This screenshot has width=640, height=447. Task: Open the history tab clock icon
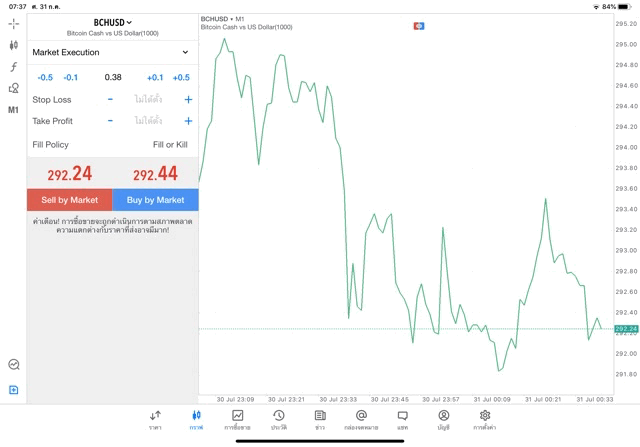tap(279, 420)
